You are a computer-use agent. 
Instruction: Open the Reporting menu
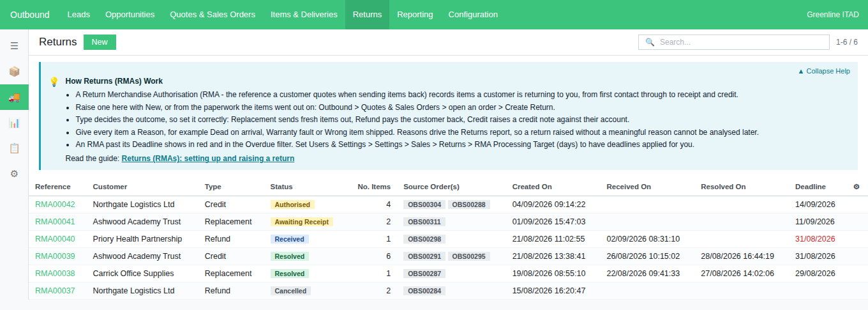click(415, 15)
